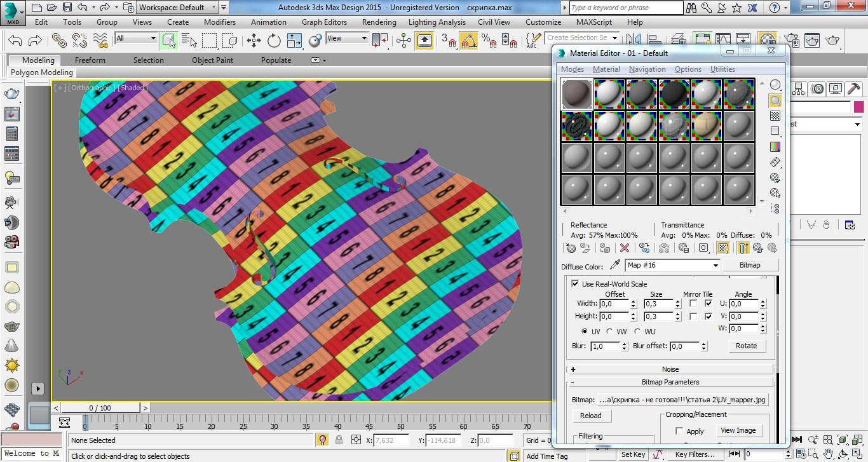868x462 pixels.
Task: Uncheck Use Real-World Scale checkbox
Action: coord(575,284)
